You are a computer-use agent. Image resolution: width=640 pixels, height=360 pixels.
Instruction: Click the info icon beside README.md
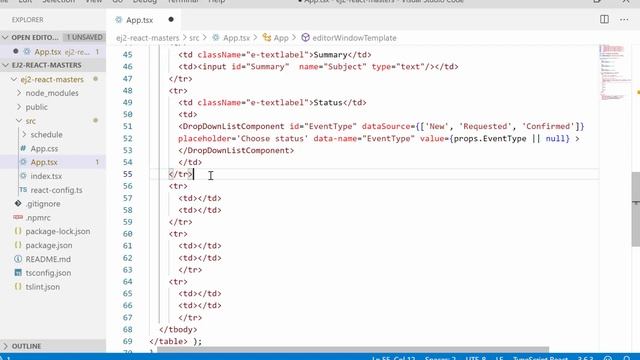click(x=18, y=259)
